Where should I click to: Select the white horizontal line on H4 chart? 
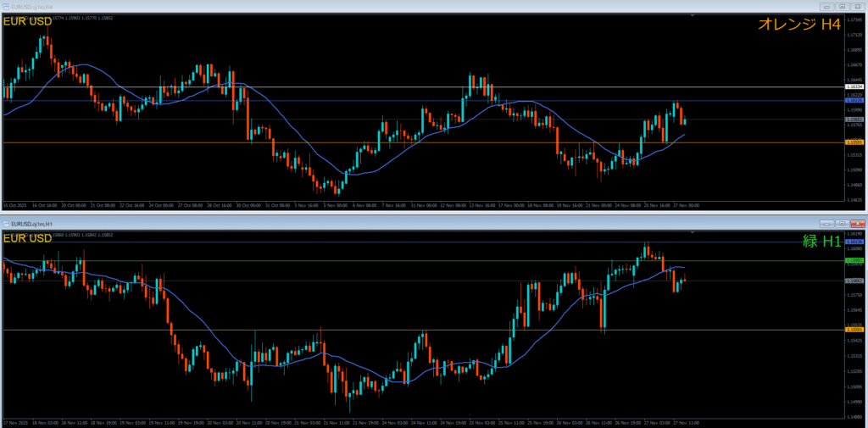[339, 86]
